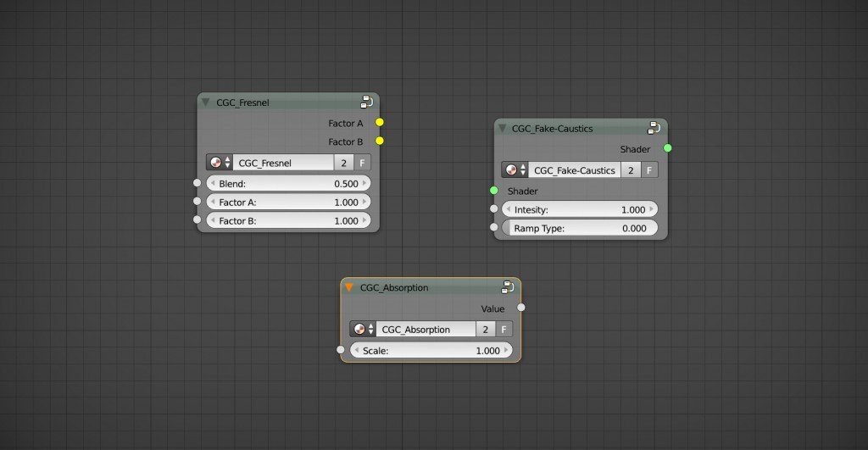Screen dimensions: 868x450
Task: Decrease Scale with its left arrow
Action: click(357, 350)
